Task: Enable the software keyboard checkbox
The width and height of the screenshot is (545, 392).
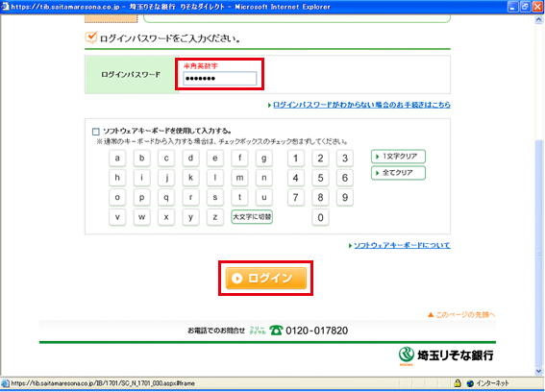Action: [95, 132]
